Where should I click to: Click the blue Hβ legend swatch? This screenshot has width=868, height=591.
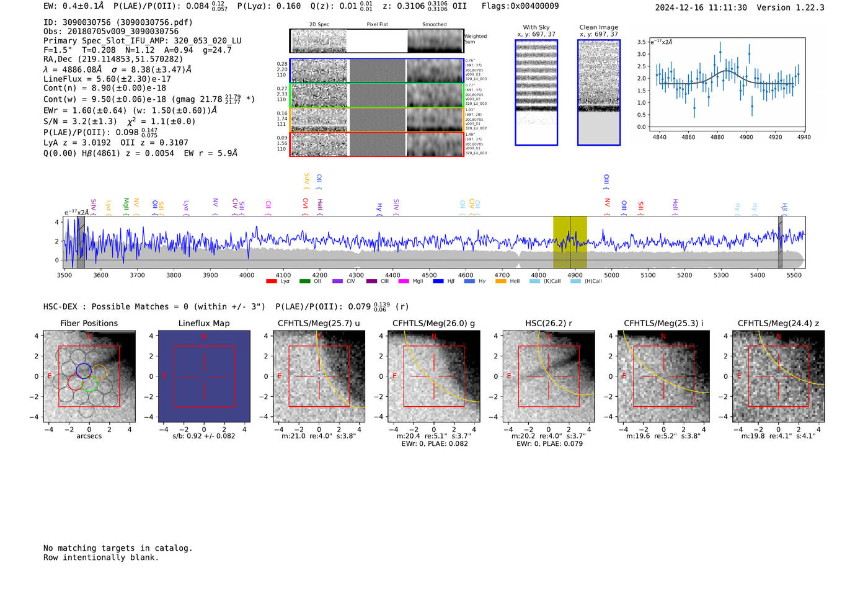click(438, 282)
